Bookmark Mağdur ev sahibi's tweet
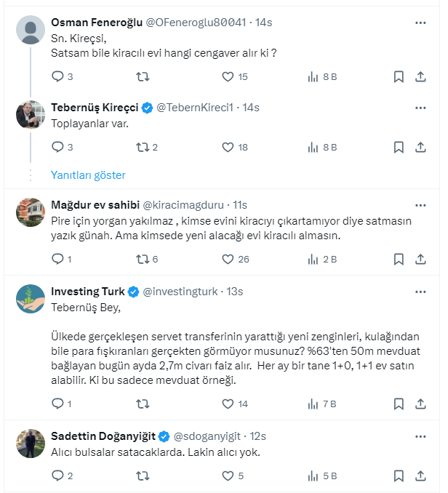 pyautogui.click(x=399, y=259)
